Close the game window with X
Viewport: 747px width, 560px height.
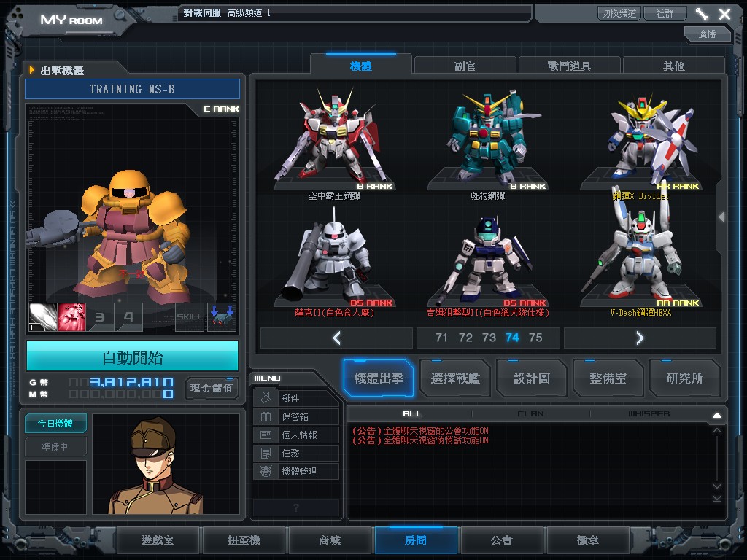click(x=724, y=14)
